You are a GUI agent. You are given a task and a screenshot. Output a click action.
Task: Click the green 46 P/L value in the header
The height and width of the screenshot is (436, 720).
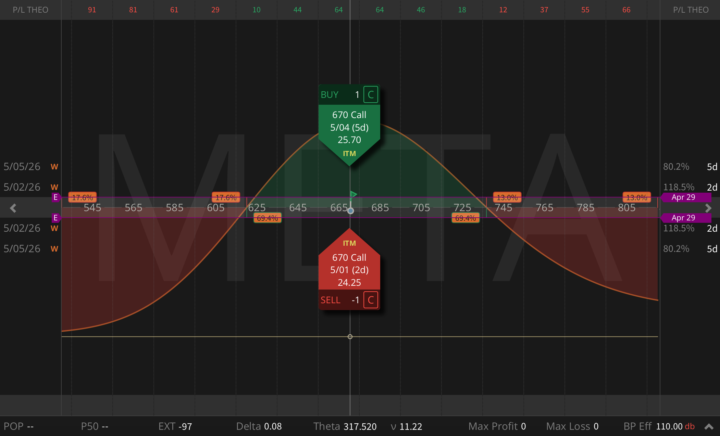point(421,10)
